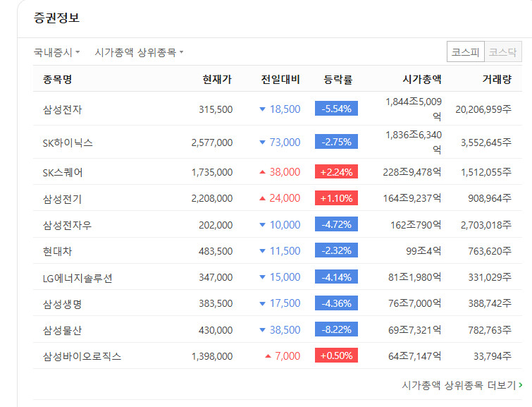The image size is (532, 407).
Task: Click the -8.22% badge for 삼성물산
Action: pos(336,329)
